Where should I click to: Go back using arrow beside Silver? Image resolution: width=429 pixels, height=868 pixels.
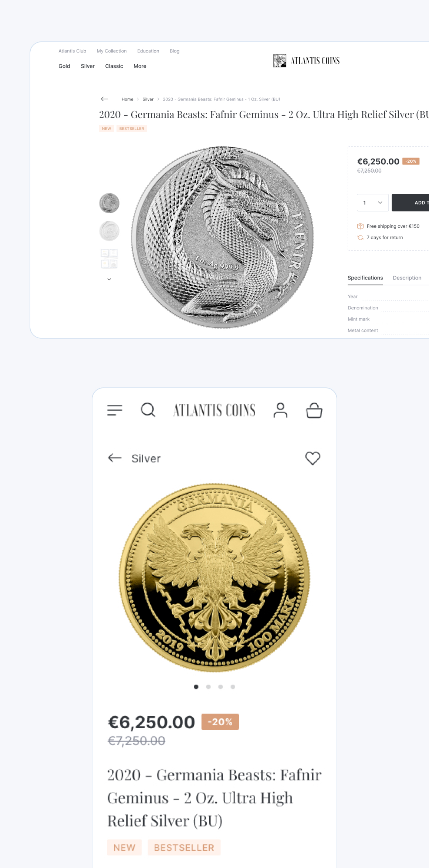(x=115, y=458)
